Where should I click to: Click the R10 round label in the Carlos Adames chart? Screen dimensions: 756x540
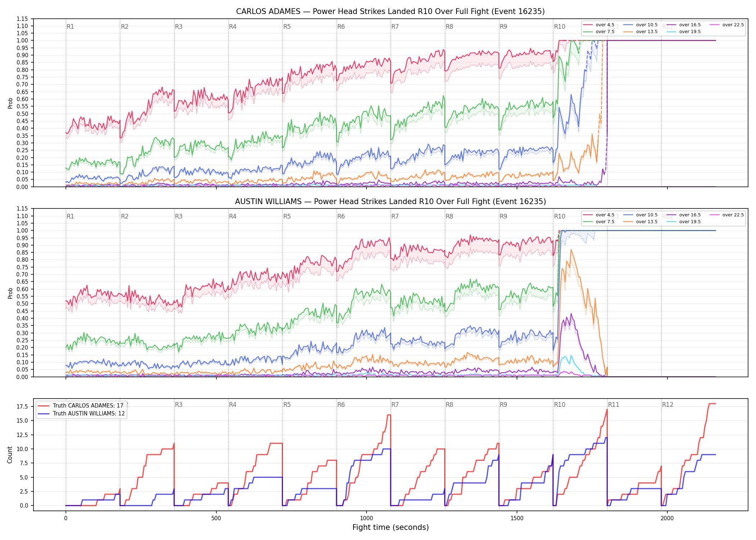coord(559,27)
